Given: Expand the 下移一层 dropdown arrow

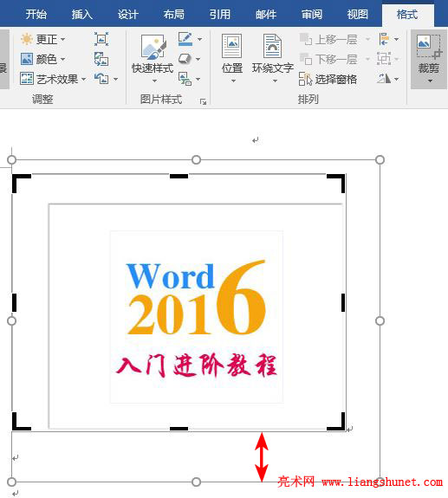Looking at the screenshot, I should [367, 59].
